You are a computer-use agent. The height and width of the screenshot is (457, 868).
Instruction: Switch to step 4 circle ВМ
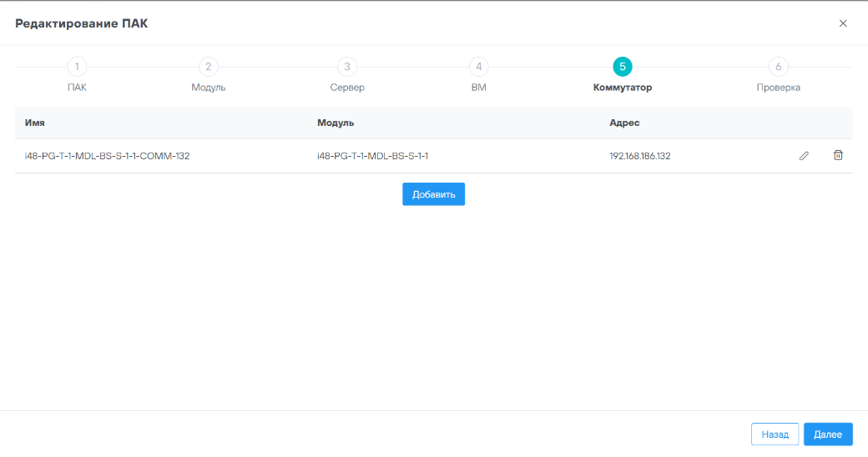point(478,67)
